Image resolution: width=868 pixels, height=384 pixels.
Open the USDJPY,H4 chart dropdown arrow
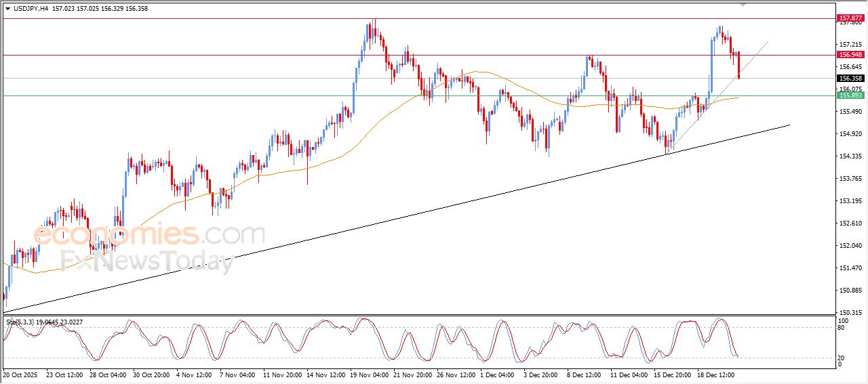click(7, 9)
